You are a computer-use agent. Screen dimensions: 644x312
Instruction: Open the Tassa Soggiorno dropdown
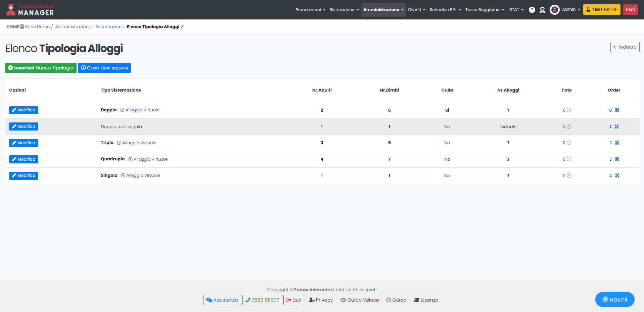(484, 10)
